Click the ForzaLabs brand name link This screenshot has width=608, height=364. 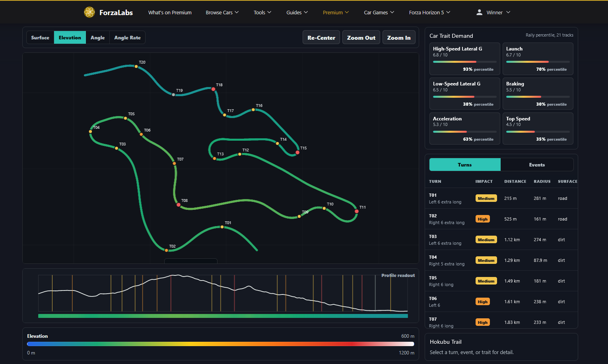116,12
